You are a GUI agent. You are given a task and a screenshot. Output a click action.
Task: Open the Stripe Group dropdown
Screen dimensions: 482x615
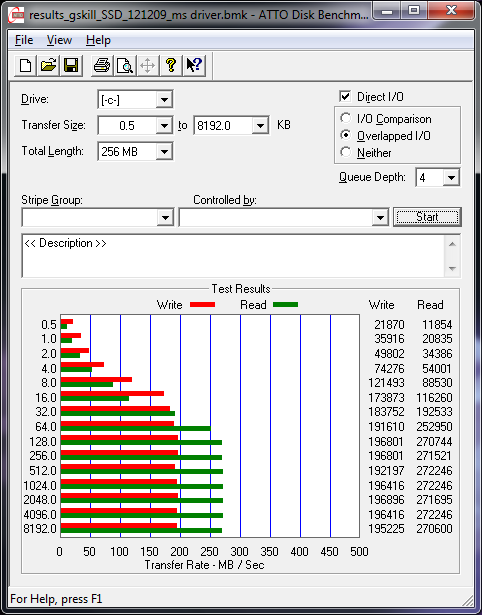[165, 217]
